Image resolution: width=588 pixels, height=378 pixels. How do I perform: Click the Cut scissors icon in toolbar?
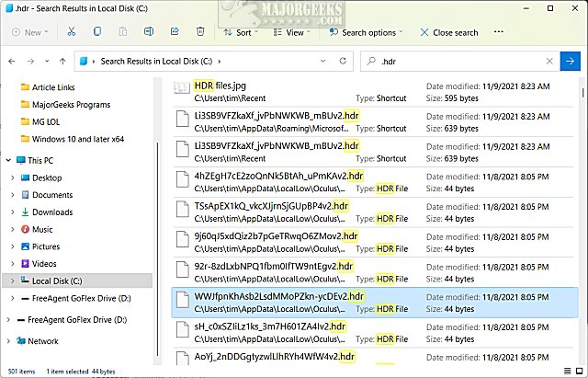click(x=71, y=32)
